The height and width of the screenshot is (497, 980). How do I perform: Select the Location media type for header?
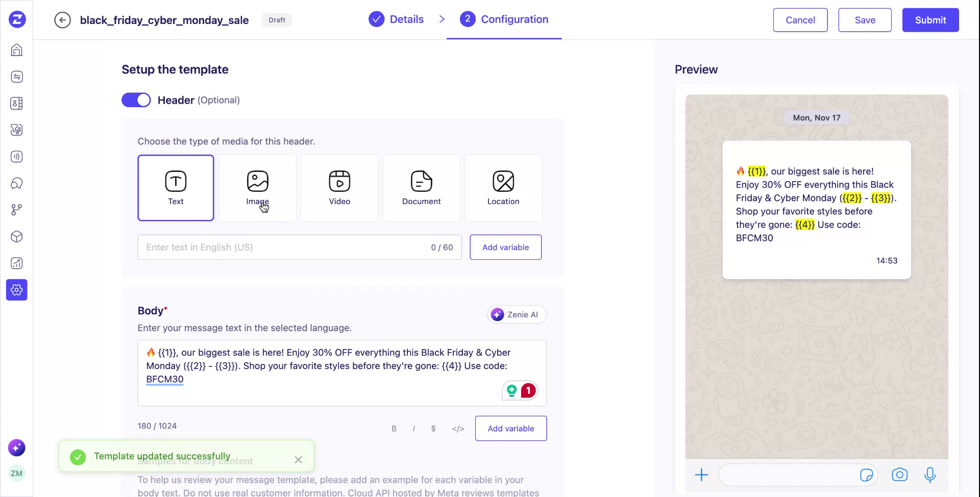tap(503, 187)
